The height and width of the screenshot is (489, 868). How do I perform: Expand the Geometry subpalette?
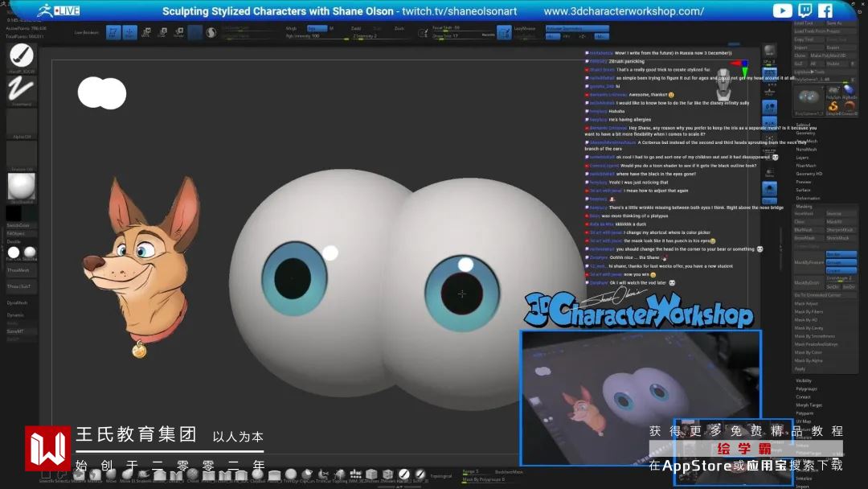(805, 133)
